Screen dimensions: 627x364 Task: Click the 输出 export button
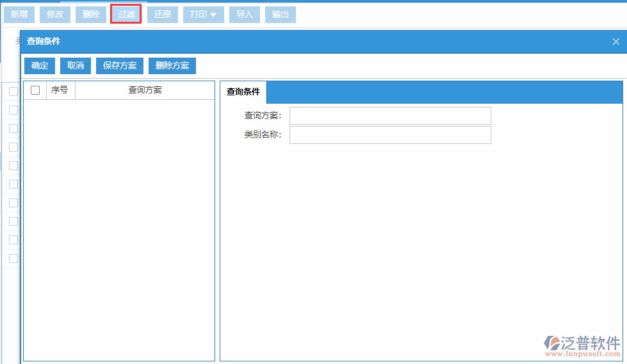point(280,14)
